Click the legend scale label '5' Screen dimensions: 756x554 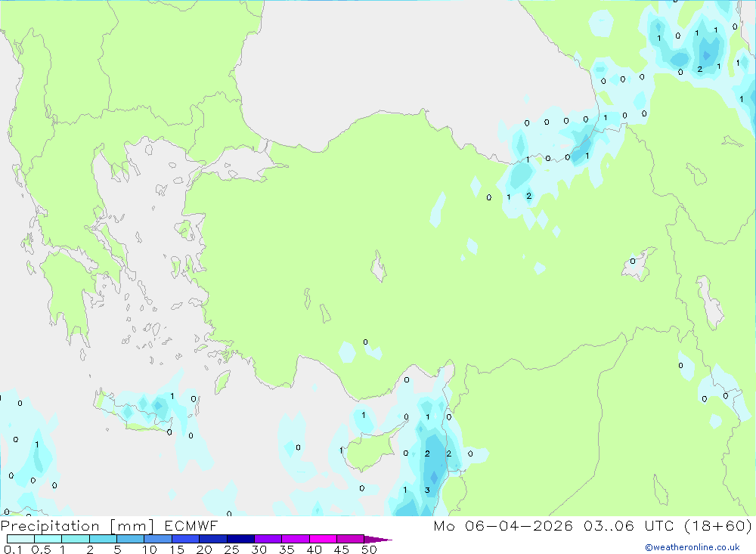(117, 549)
